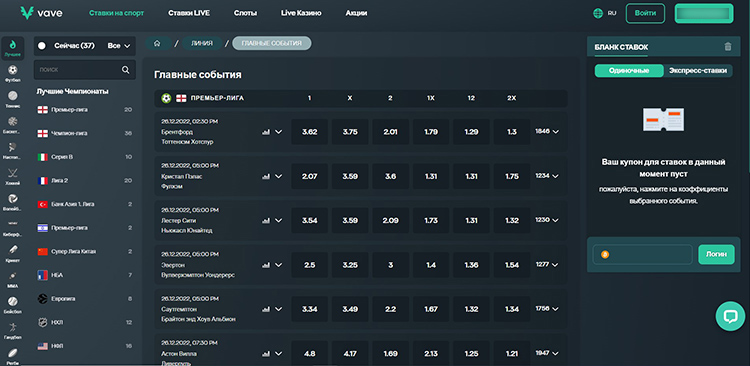
Task: Click the Войти button
Action: 645,13
